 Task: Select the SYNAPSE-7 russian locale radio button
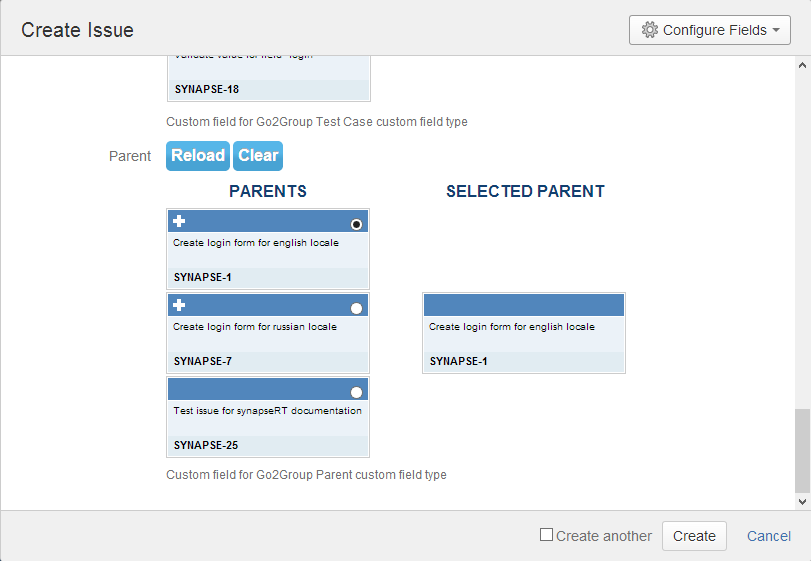coord(357,308)
